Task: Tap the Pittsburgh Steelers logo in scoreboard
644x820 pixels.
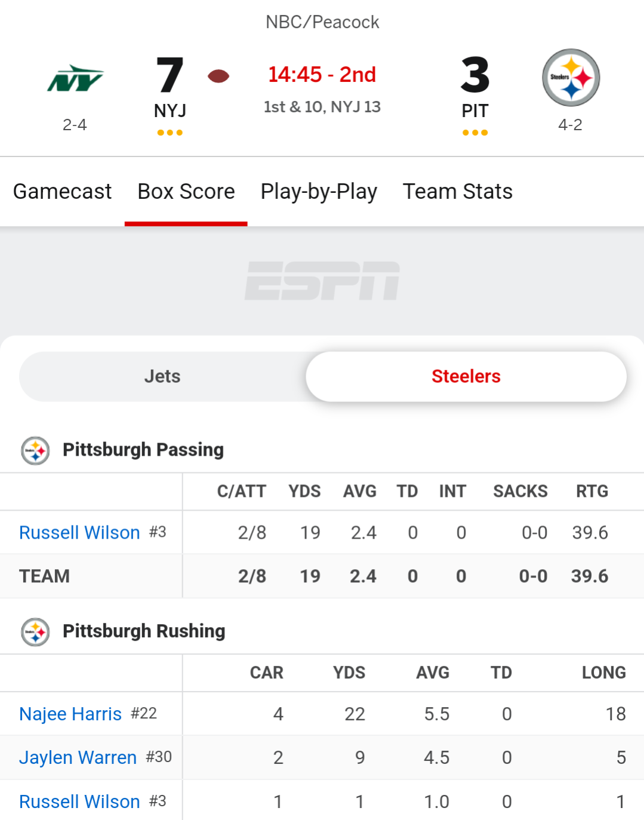Action: point(571,78)
